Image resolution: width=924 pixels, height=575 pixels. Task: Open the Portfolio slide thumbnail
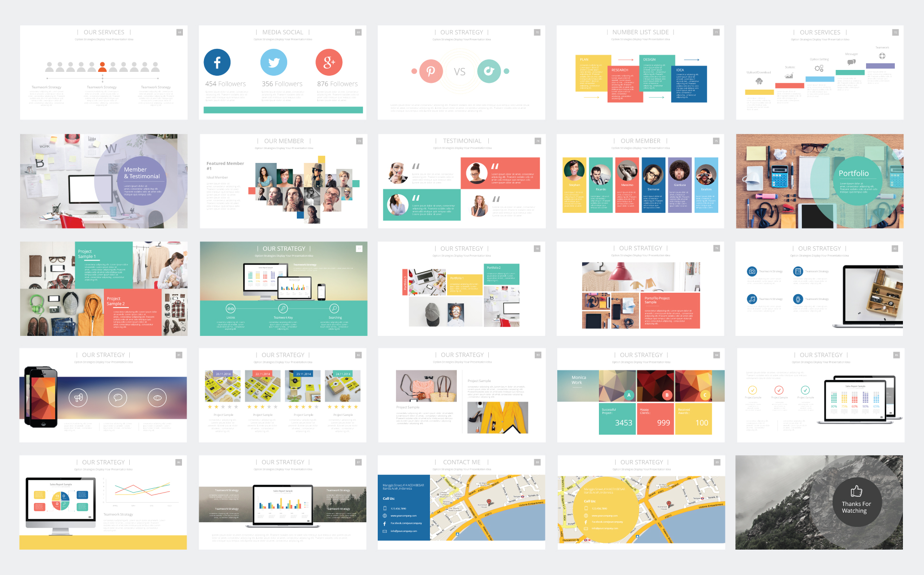[820, 181]
